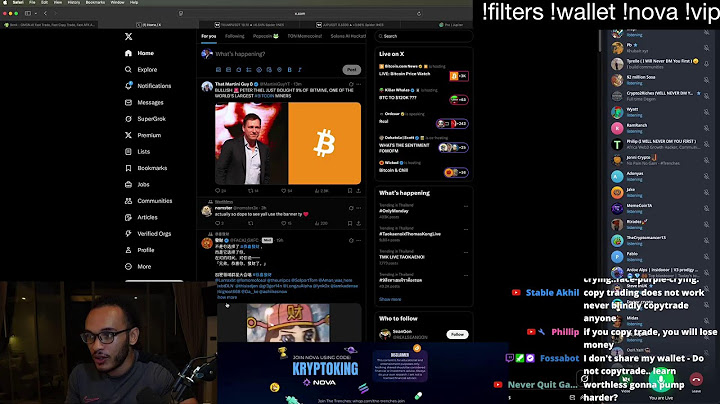Open Profile in X sidebar
This screenshot has height=404, width=720.
140,250
